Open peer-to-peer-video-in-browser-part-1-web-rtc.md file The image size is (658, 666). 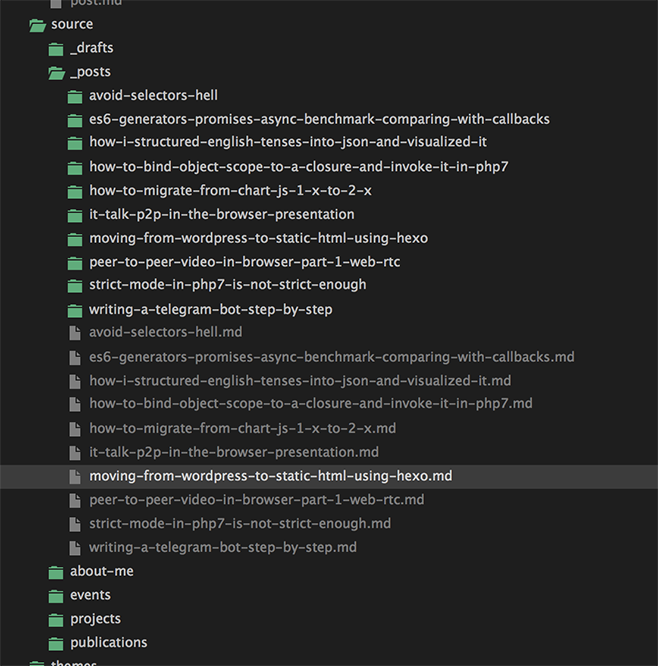(256, 500)
